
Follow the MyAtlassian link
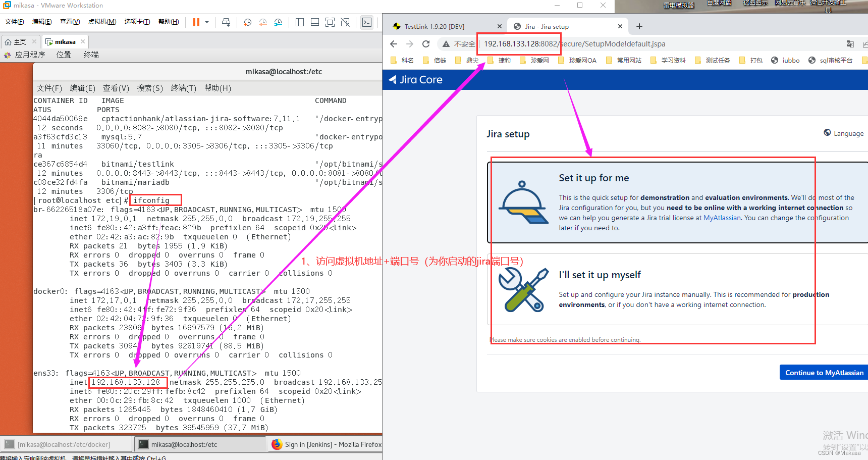(x=722, y=218)
